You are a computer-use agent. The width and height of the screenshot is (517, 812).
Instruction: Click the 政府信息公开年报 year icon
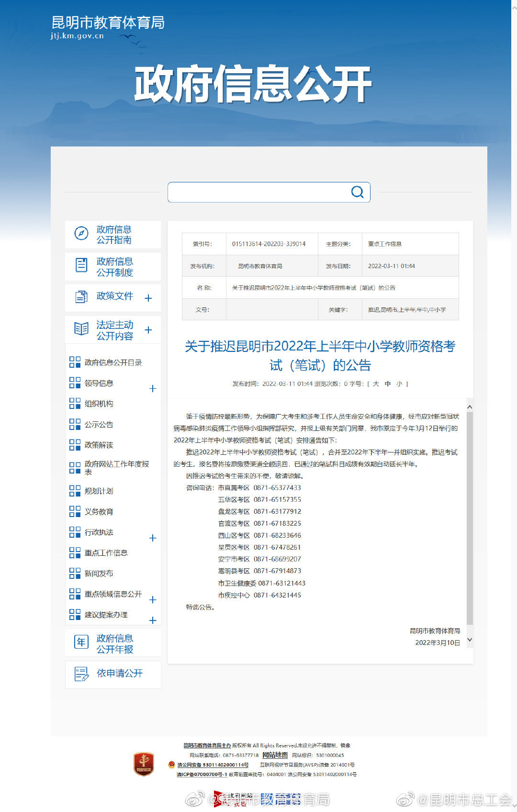[x=81, y=643]
